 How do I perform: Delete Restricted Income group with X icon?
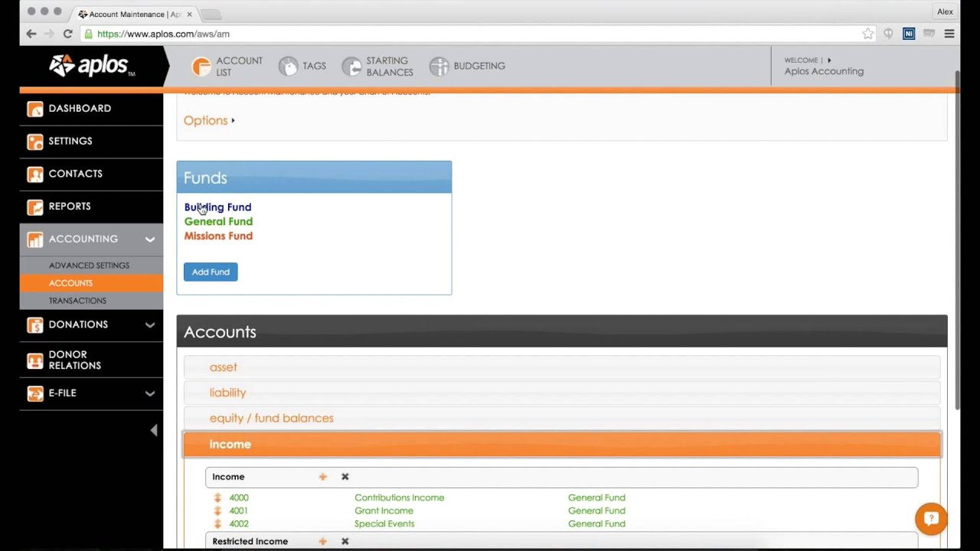pos(345,541)
